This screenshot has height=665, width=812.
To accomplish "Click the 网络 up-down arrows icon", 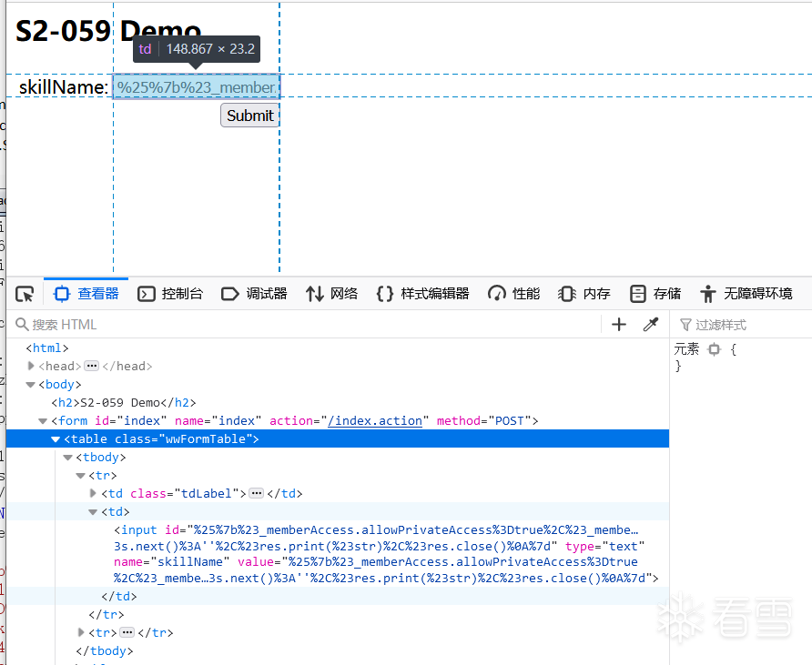I will tap(314, 294).
